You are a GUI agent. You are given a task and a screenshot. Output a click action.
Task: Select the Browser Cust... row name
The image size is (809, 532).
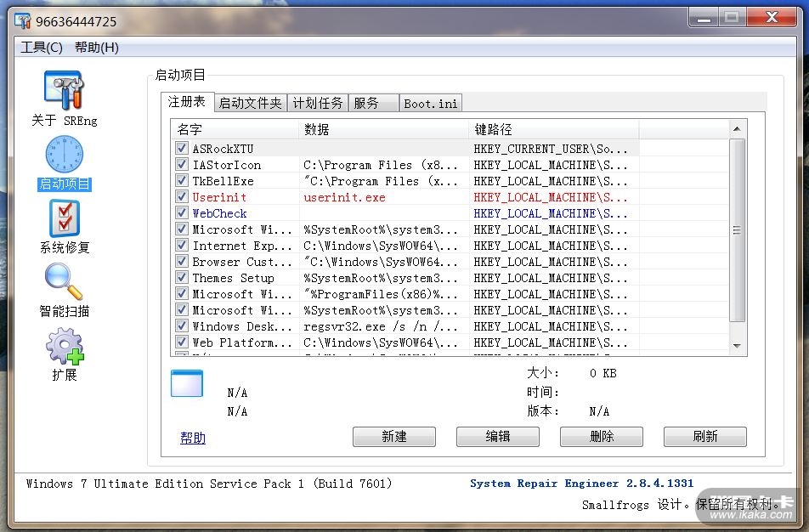[242, 262]
